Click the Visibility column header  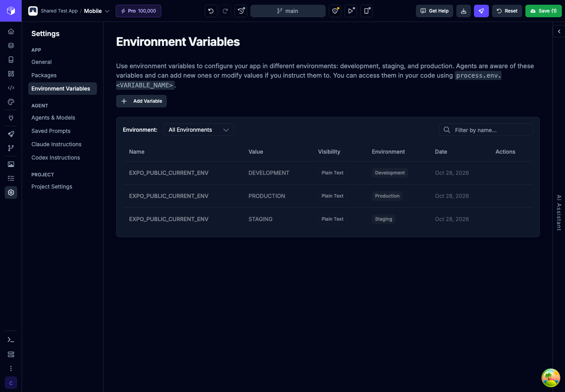coord(329,152)
